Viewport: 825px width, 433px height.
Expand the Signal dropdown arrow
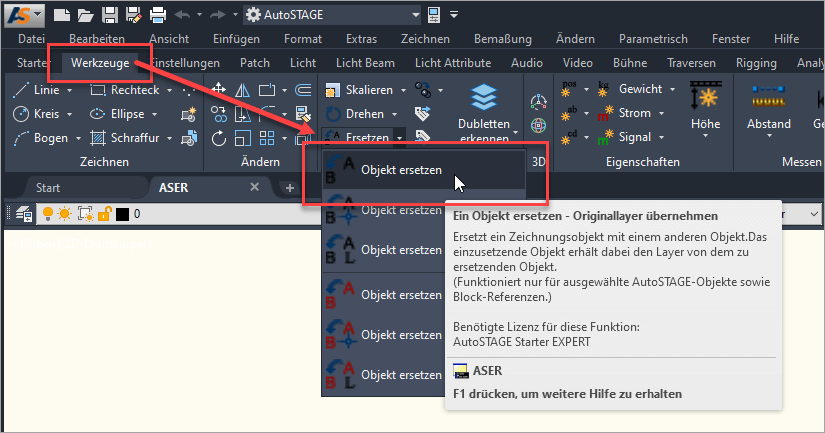661,137
